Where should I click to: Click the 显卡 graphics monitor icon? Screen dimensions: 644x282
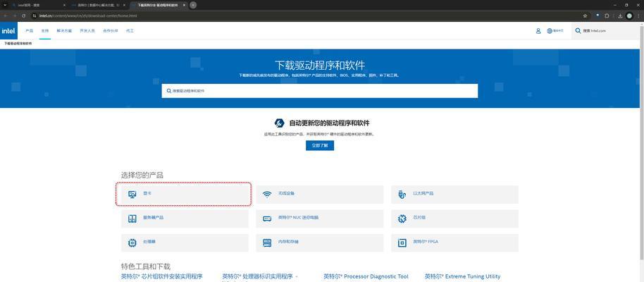tap(132, 195)
